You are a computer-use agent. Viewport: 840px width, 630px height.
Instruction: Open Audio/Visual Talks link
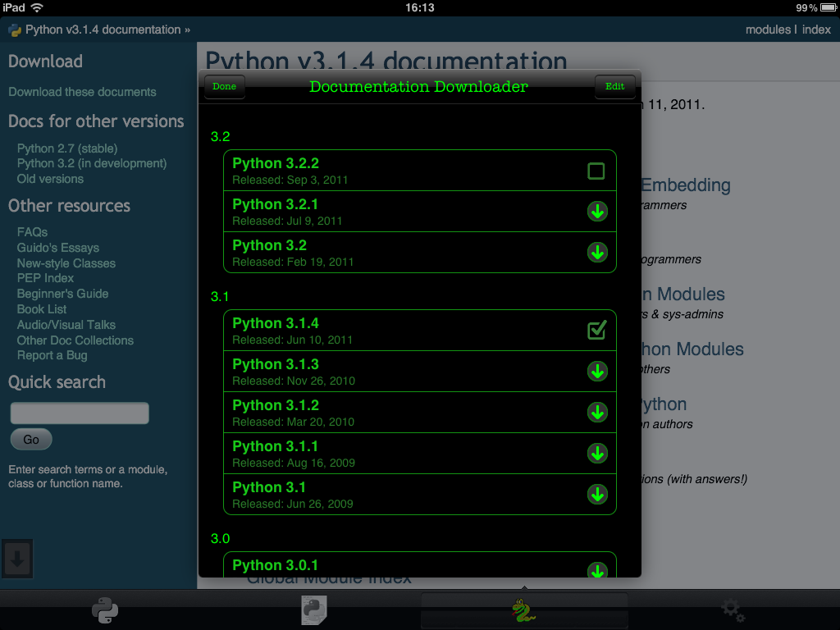pos(66,325)
